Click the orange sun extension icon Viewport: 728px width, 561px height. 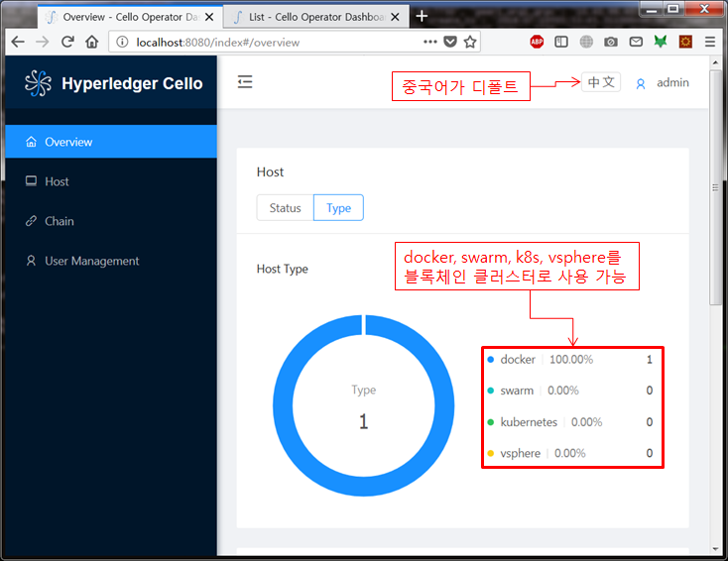pos(685,42)
